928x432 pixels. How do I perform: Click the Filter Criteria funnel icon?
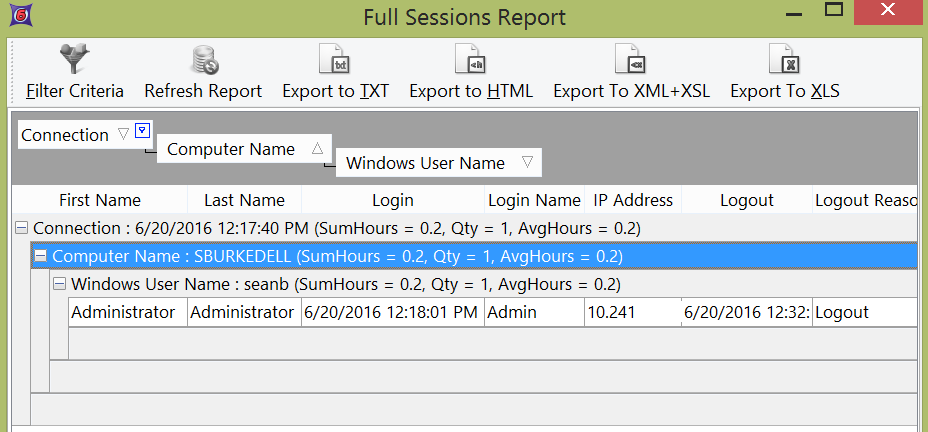coord(74,60)
